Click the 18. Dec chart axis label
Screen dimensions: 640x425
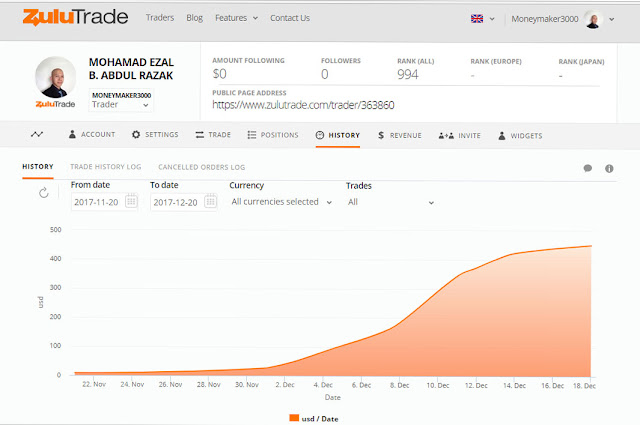click(584, 385)
